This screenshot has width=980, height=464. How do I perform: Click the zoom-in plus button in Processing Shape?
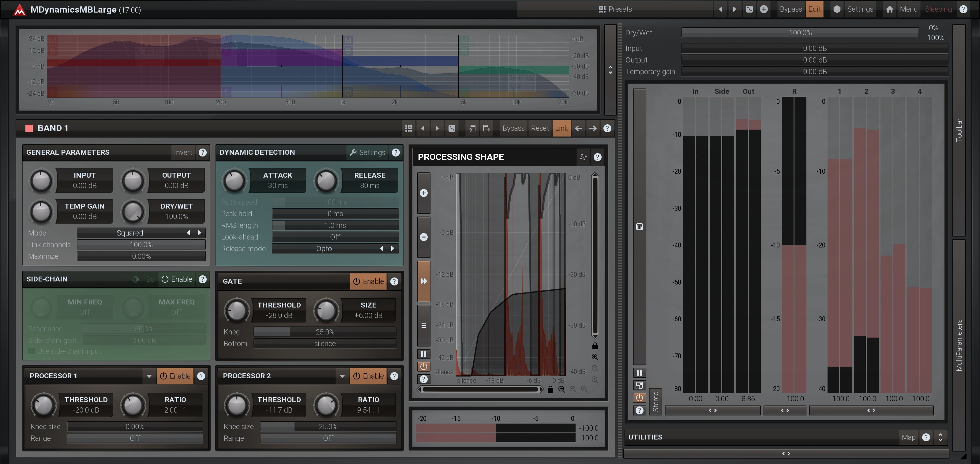click(x=423, y=193)
